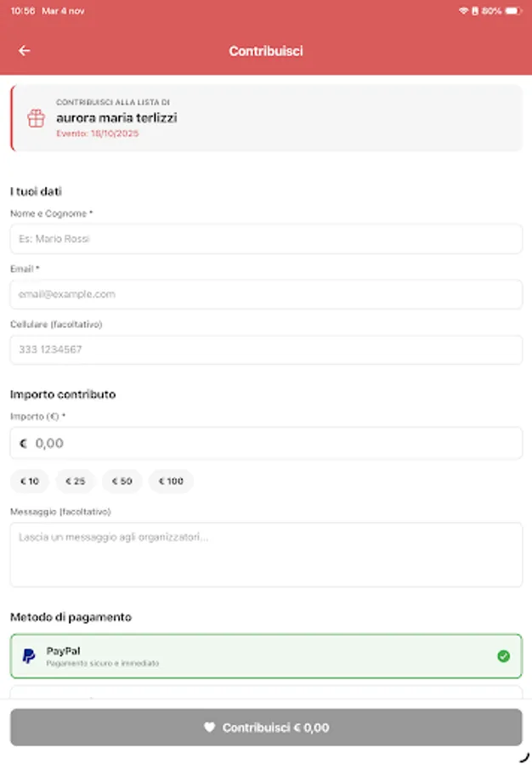Select the € 25 quick amount chip
The width and height of the screenshot is (532, 765).
(x=75, y=481)
